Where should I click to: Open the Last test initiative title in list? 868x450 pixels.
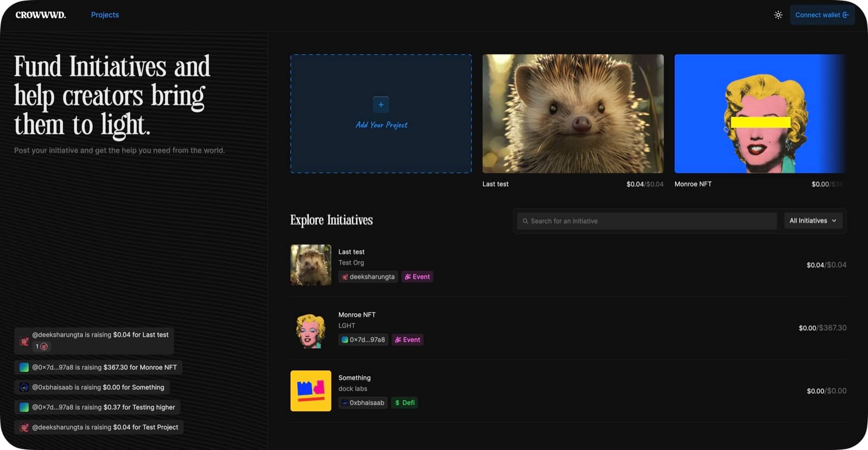pos(352,252)
